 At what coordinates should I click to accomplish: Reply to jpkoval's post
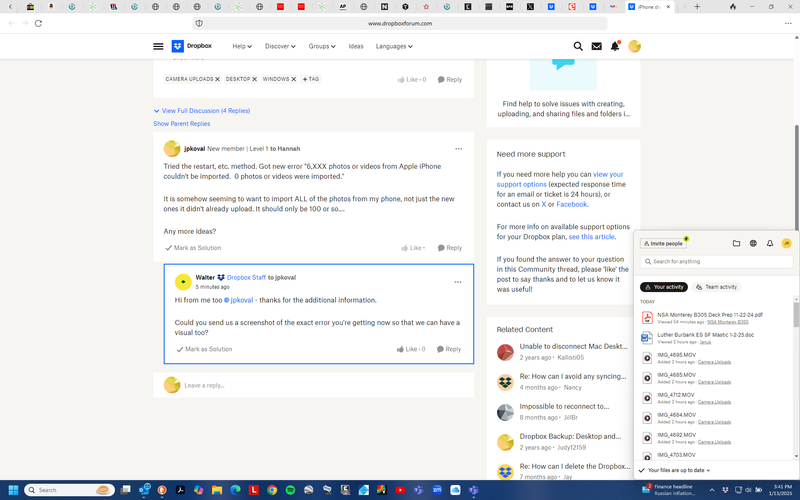(x=449, y=248)
